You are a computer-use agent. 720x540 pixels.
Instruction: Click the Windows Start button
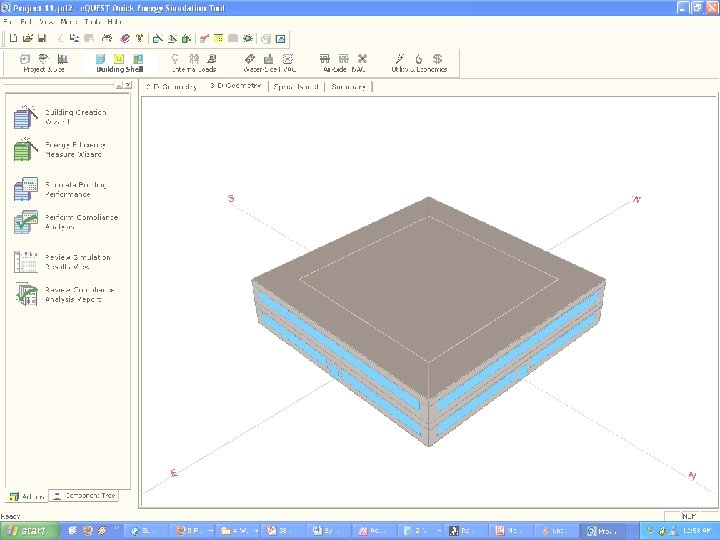tap(26, 530)
